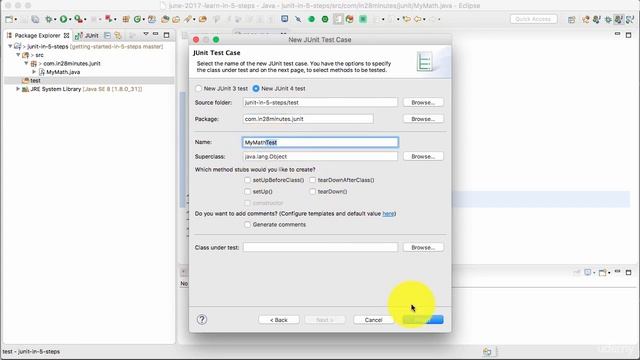
Task: Maximize the Package Explorer view
Action: (x=166, y=35)
